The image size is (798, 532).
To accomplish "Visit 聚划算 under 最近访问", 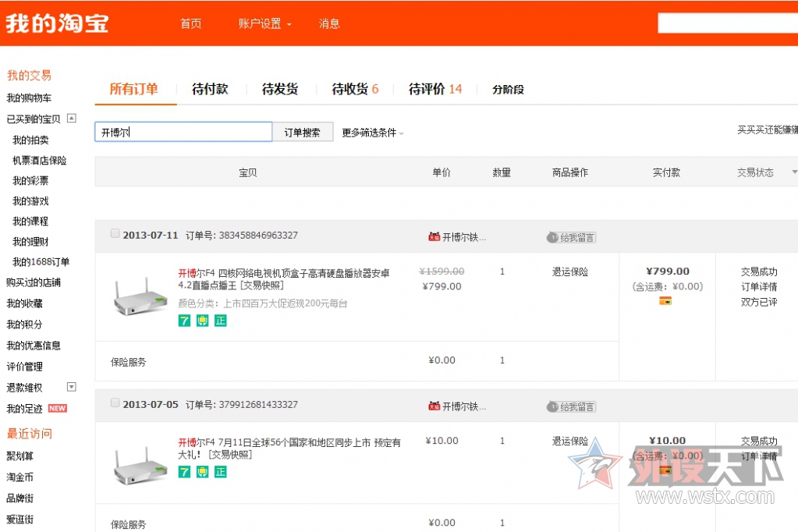I will [x=20, y=456].
